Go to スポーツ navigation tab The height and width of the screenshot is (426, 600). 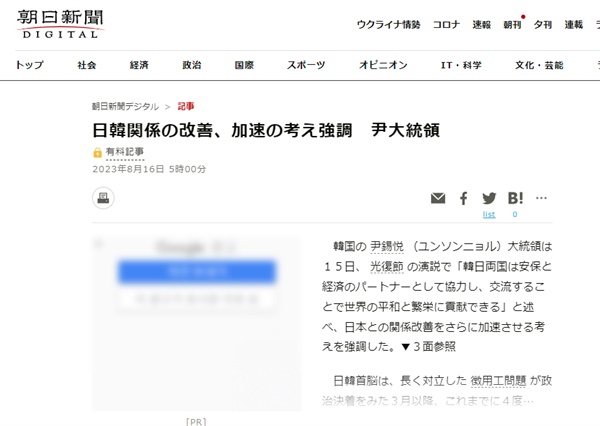(306, 65)
